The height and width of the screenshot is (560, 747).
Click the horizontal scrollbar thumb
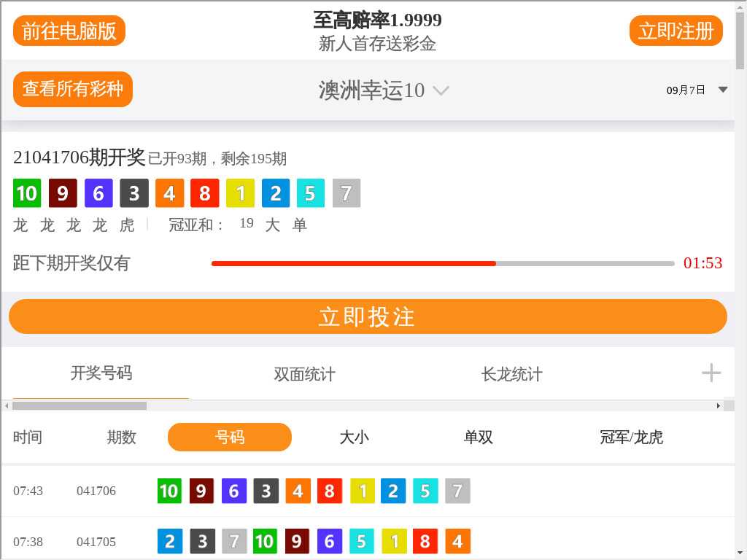point(79,405)
